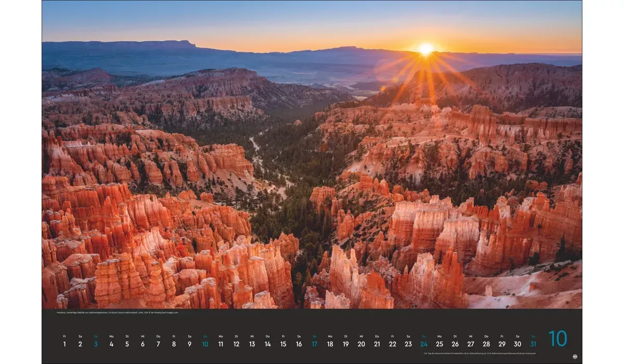Image resolution: width=624 pixels, height=364 pixels.
Task: Click on date 14
Action: point(267,344)
